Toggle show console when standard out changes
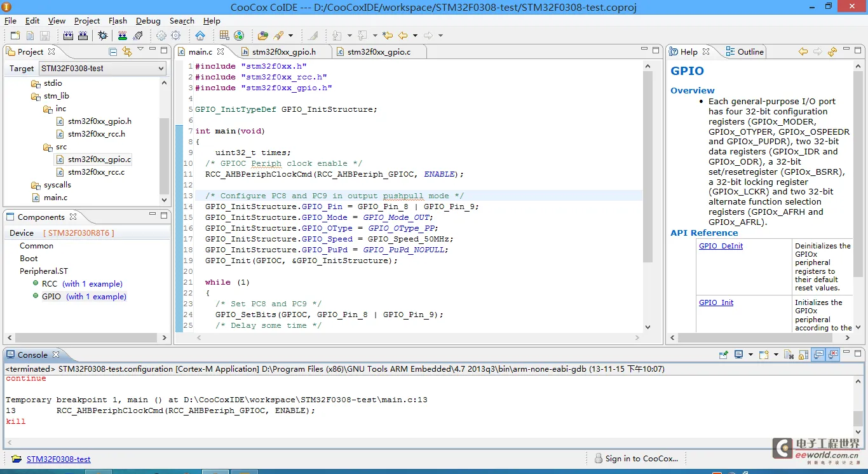Viewport: 868px width, 474px height. [818, 355]
